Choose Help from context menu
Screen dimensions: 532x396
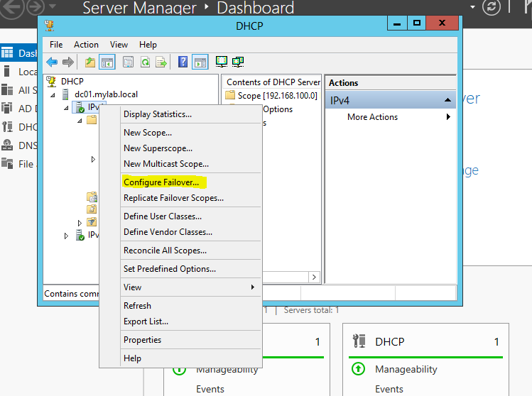coord(190,358)
